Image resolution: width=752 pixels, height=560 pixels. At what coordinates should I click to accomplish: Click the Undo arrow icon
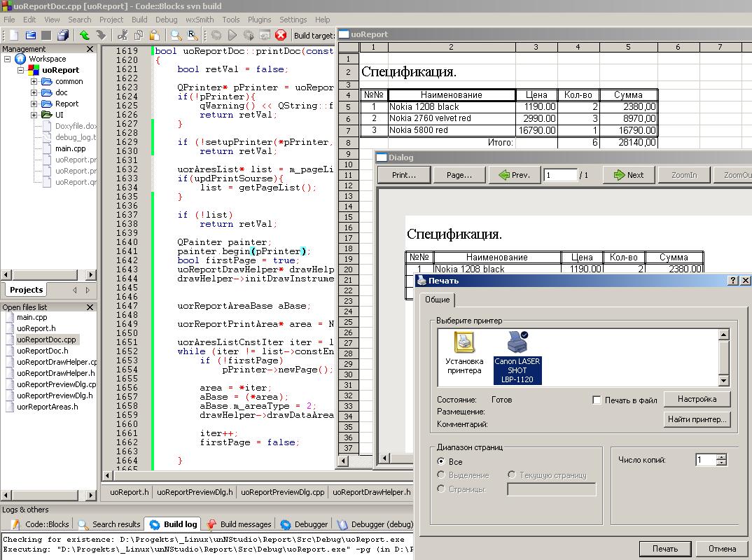(84, 35)
